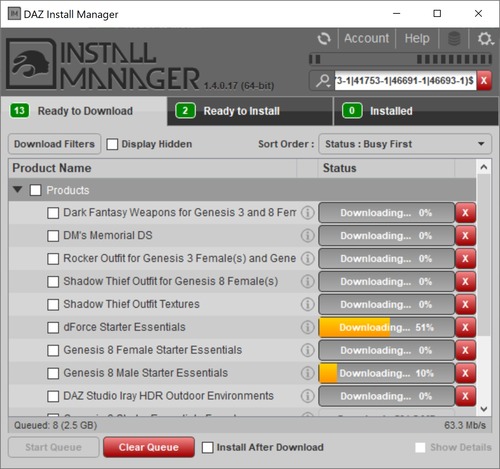Show info for Shadow Thief Outfit Textures

[307, 304]
